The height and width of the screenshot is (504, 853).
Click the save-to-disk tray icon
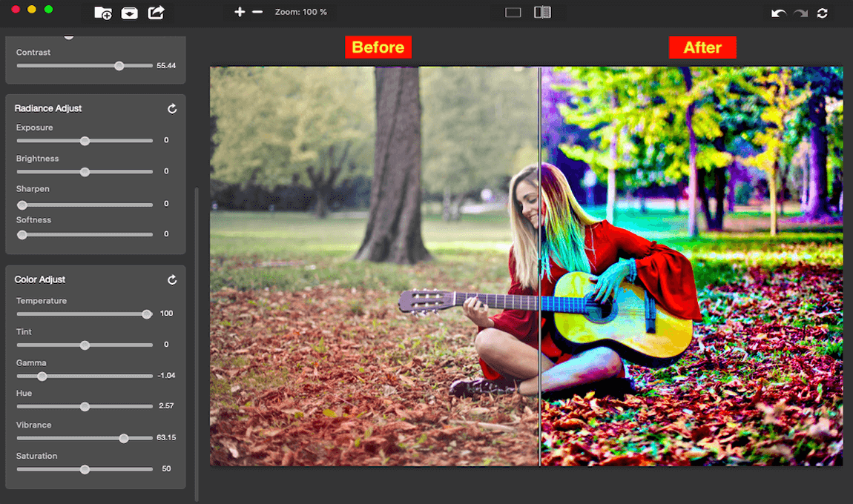(x=130, y=13)
